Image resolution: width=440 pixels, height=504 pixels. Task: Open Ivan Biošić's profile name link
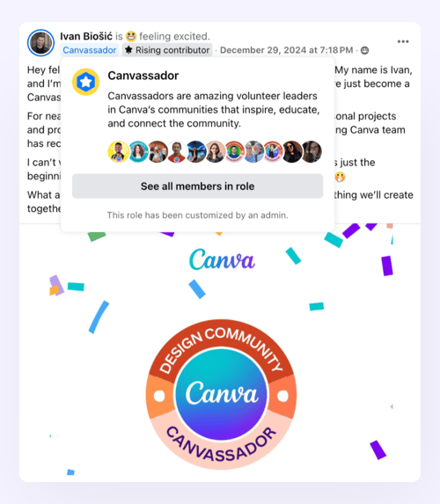click(86, 36)
